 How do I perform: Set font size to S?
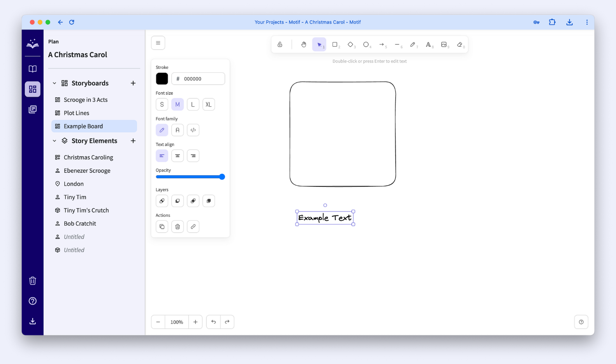[162, 104]
